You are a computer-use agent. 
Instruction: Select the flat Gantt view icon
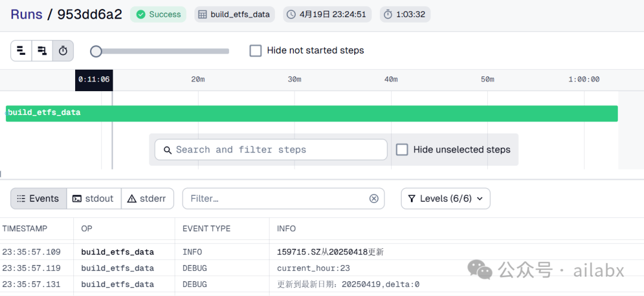coord(21,51)
